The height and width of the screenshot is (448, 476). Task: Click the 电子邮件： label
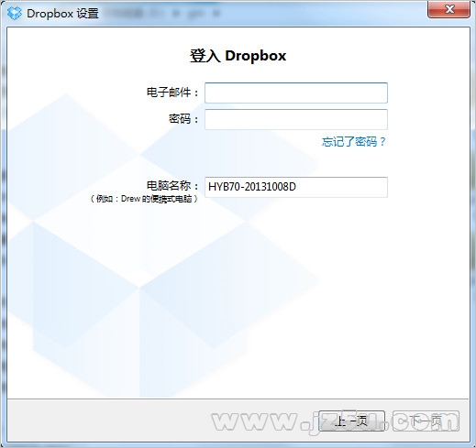(172, 93)
